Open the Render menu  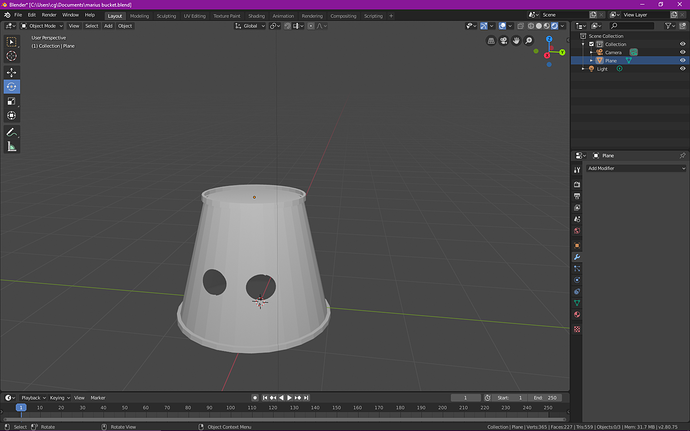48,15
